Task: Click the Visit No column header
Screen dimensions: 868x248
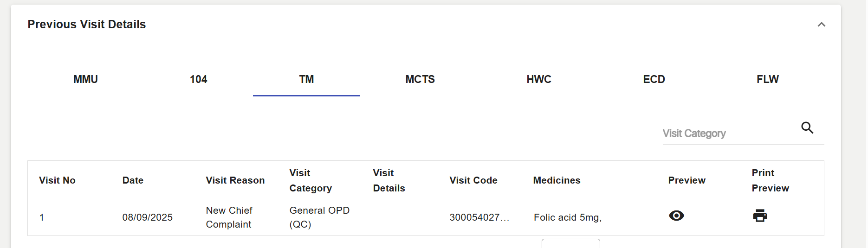Action: pos(57,180)
